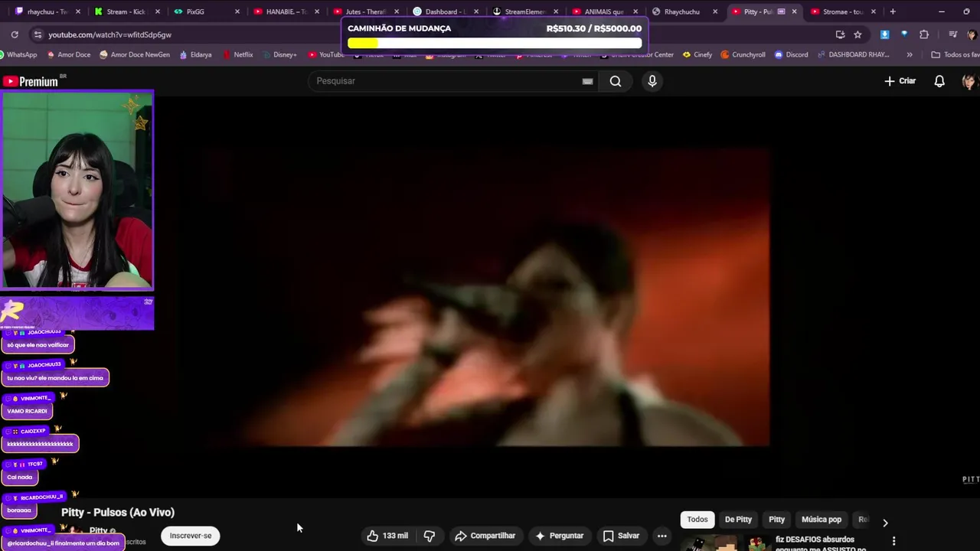Click the Pitty - Pulsos video player
Image resolution: width=980 pixels, height=551 pixels.
[x=490, y=297]
